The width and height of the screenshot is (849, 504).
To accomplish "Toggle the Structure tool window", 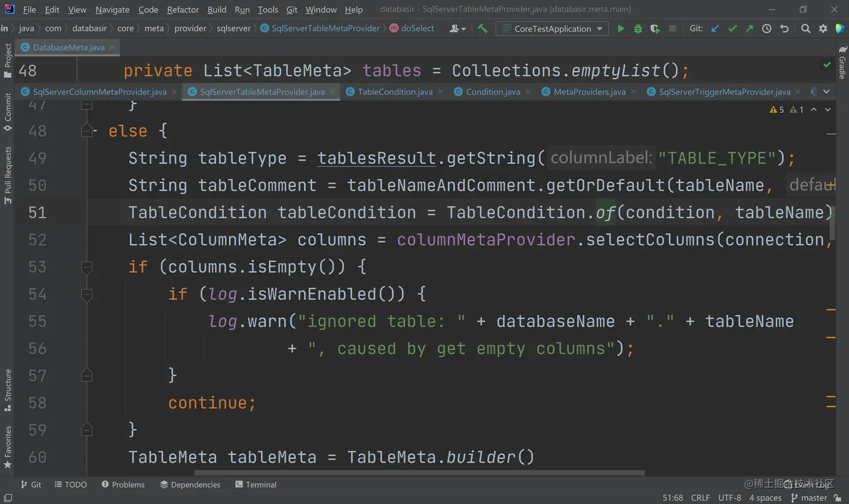I will pos(7,390).
